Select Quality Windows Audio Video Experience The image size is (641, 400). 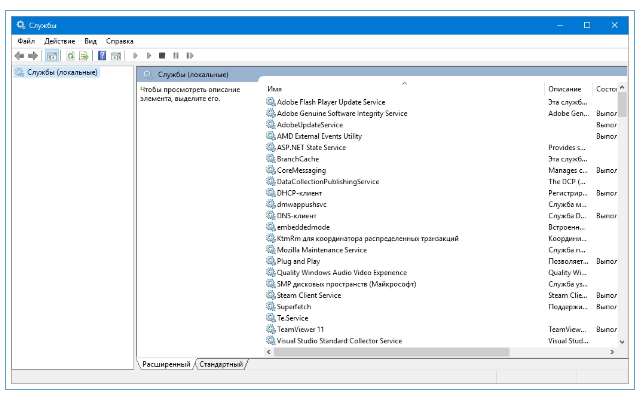tap(342, 272)
